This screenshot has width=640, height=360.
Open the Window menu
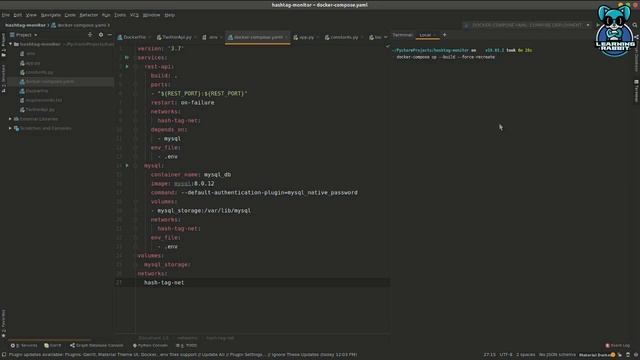click(x=151, y=15)
